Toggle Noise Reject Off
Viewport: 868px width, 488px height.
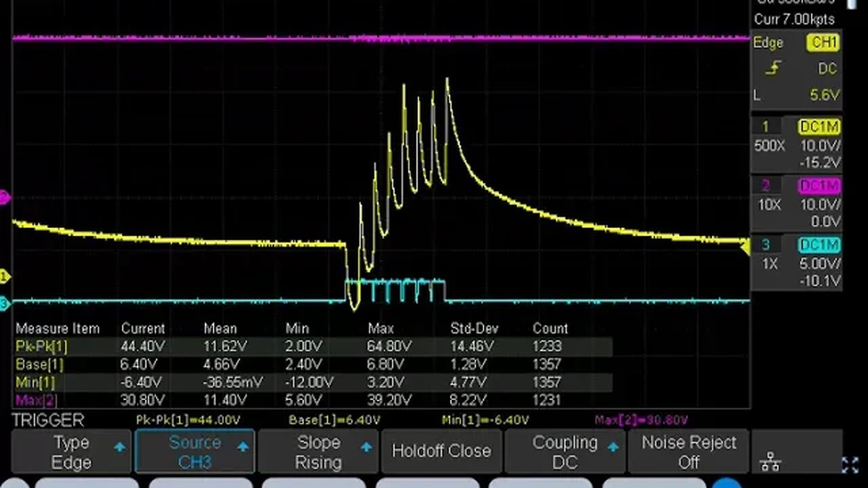click(x=688, y=452)
